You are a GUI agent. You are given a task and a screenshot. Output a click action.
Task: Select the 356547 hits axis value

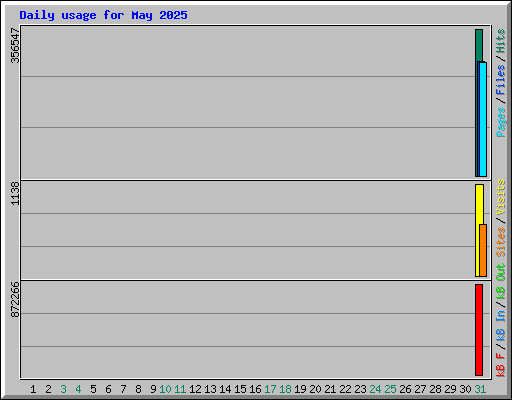point(15,45)
